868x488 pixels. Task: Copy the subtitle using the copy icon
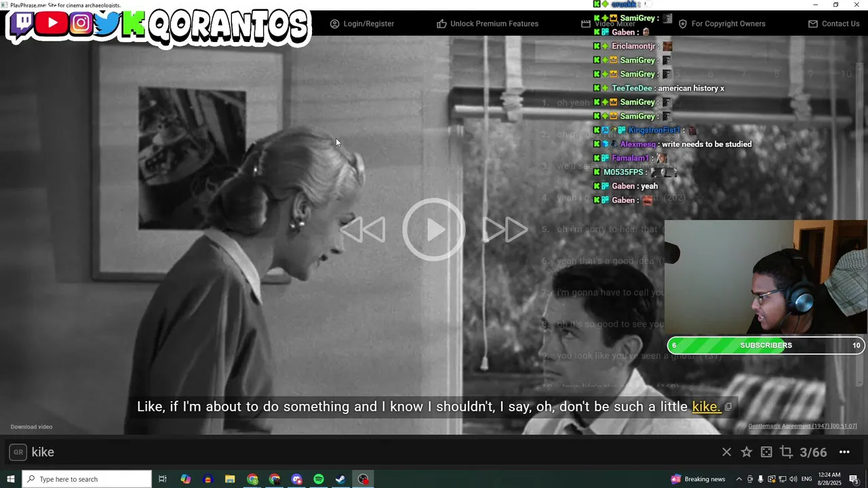[x=728, y=407]
